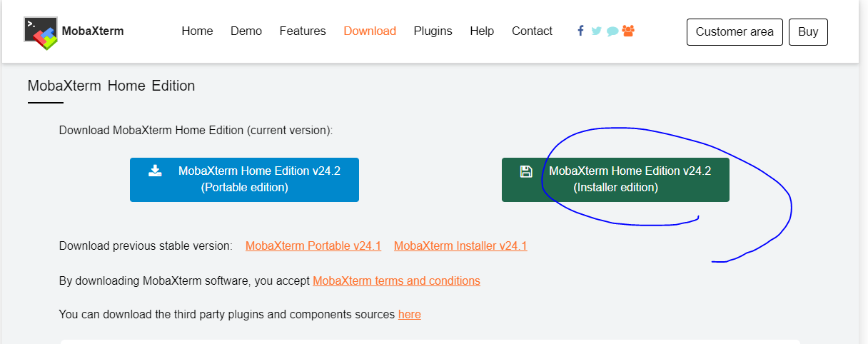This screenshot has width=868, height=344.
Task: Open the MobaXterm Portable v24.1 link
Action: click(313, 246)
